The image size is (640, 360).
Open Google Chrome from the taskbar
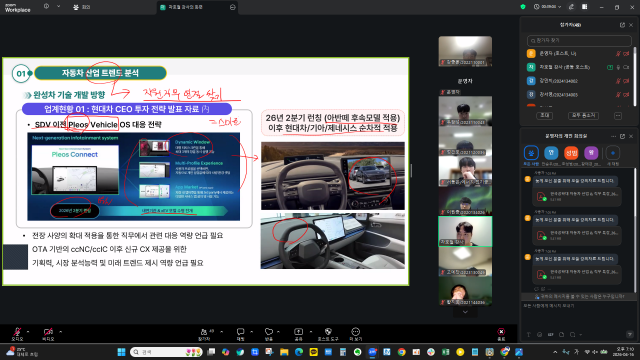[402, 352]
